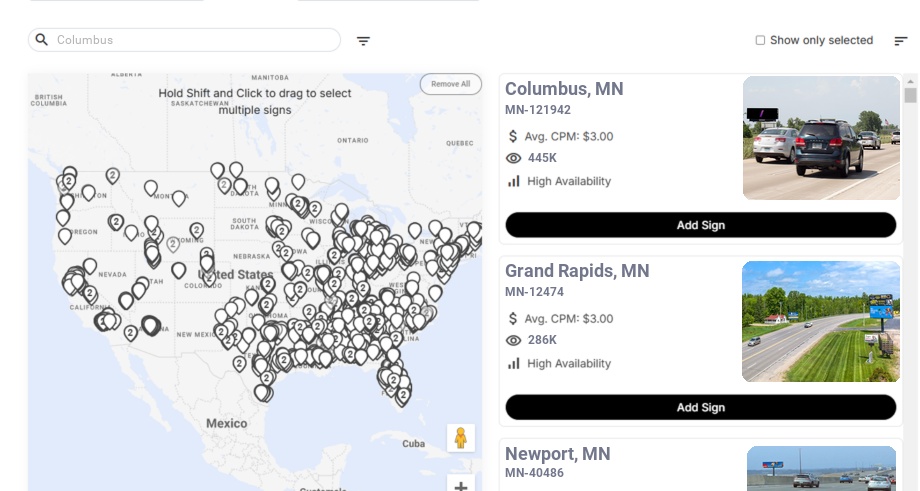Open the Newport, MN billboard photo
Image resolution: width=920 pixels, height=491 pixels.
pyautogui.click(x=821, y=468)
